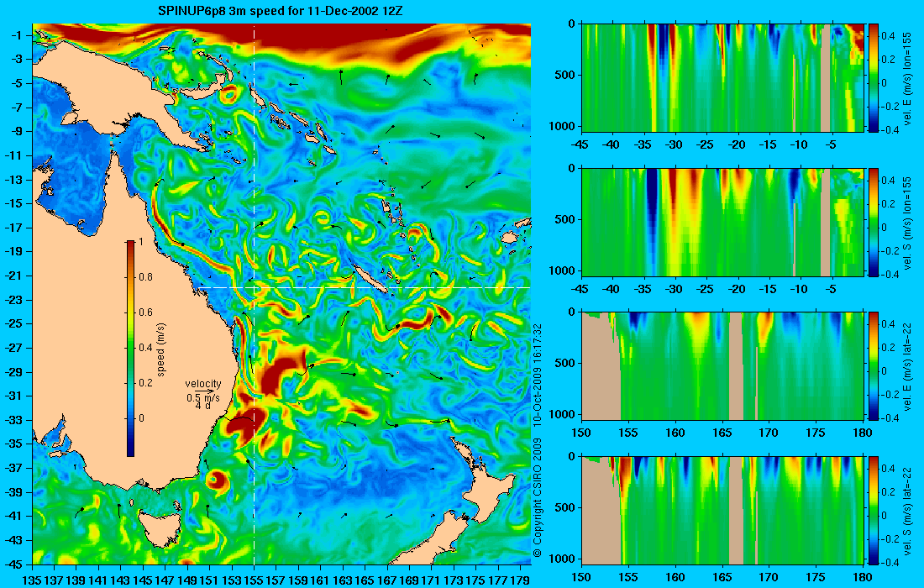Click the "vel. S (m/s) lat=-22" label
Image resolution: width=924 pixels, height=588 pixels.
coord(907,511)
